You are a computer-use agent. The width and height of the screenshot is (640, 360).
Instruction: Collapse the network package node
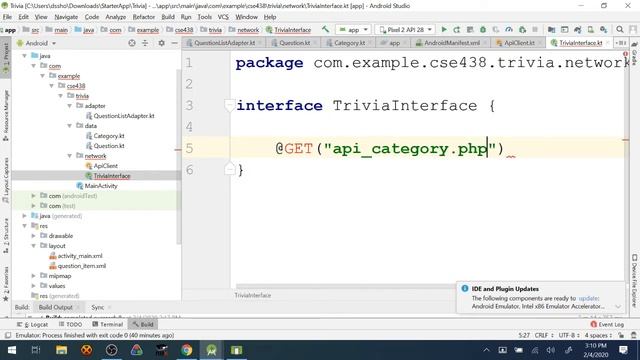coord(70,156)
